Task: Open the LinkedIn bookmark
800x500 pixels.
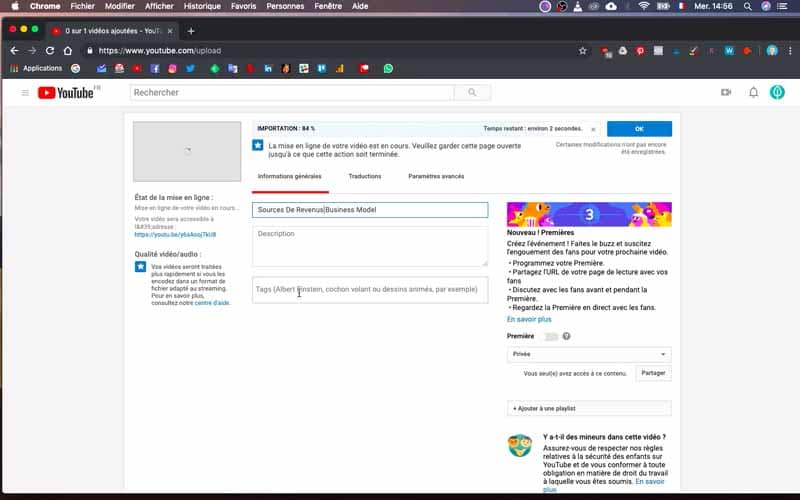Action: click(x=268, y=68)
